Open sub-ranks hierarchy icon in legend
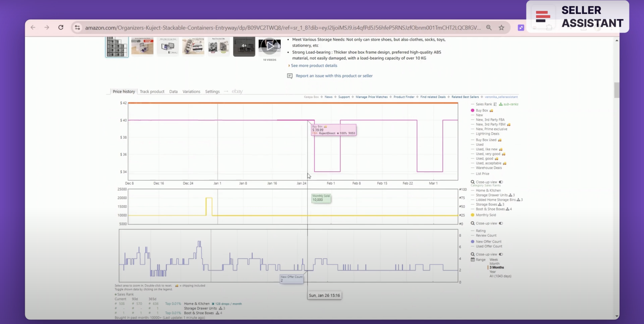This screenshot has width=644, height=324. 501,104
